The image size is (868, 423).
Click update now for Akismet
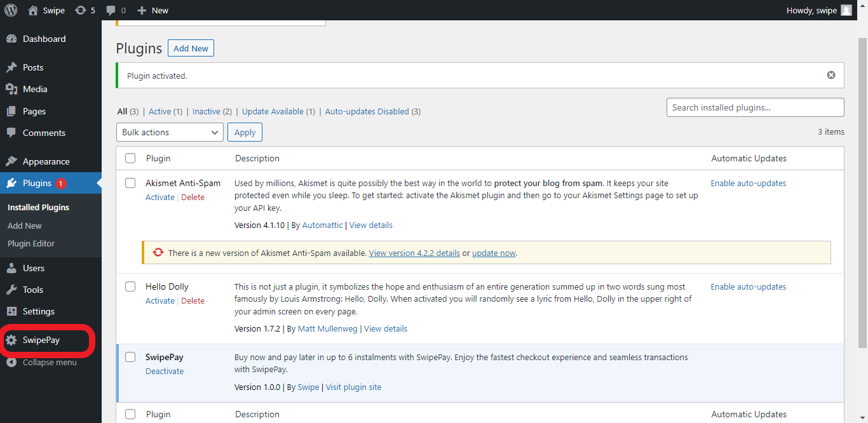click(x=494, y=253)
